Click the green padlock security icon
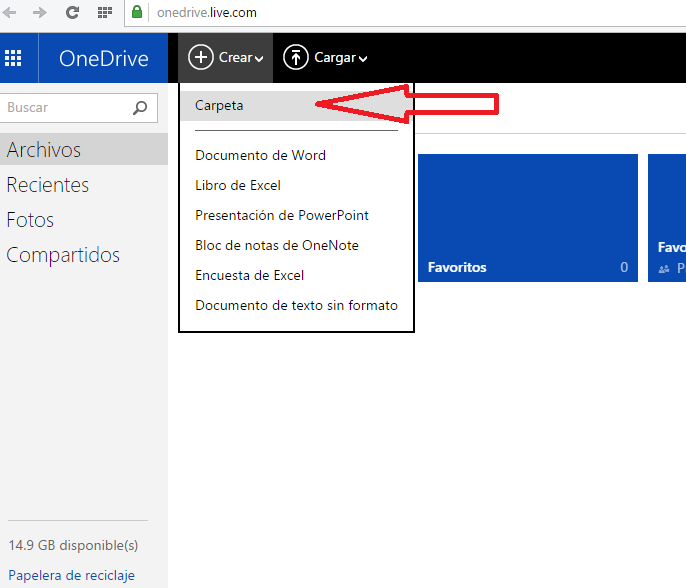 (x=137, y=13)
